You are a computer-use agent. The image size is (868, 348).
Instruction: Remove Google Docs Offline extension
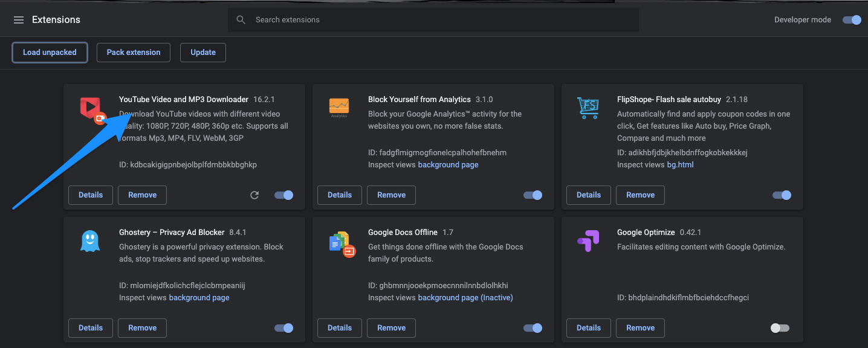point(392,328)
